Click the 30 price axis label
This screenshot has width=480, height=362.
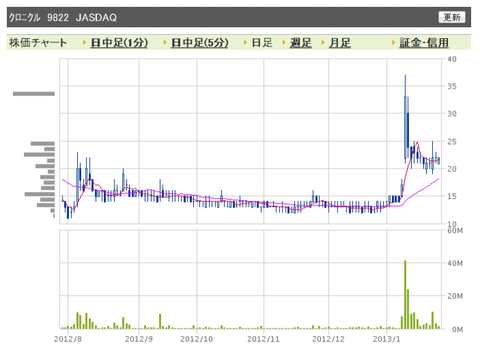[x=452, y=114]
